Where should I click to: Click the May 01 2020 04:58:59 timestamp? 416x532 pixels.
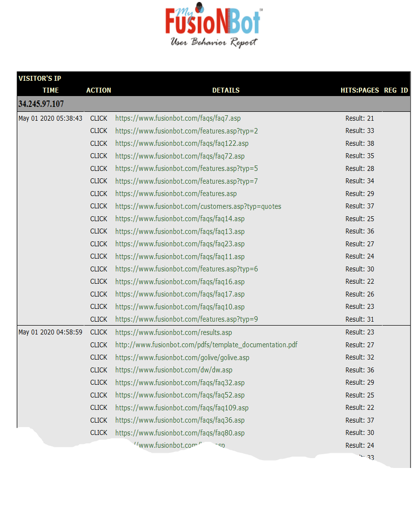(50, 332)
